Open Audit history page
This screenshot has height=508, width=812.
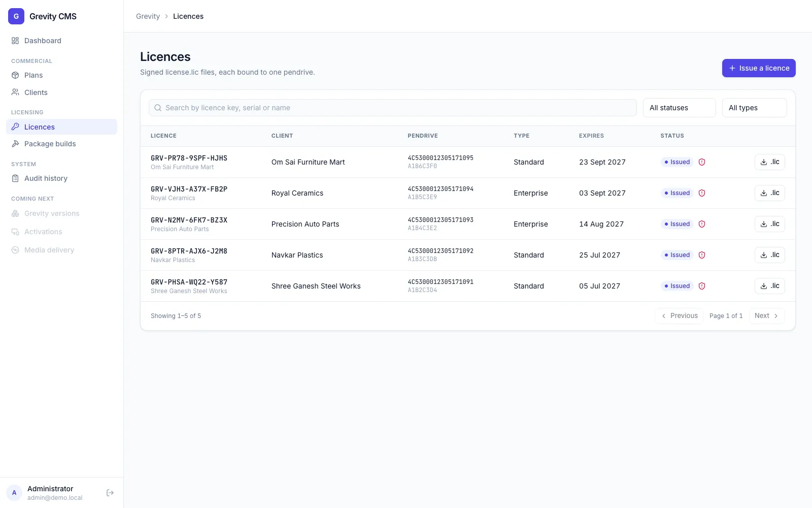coord(61,178)
